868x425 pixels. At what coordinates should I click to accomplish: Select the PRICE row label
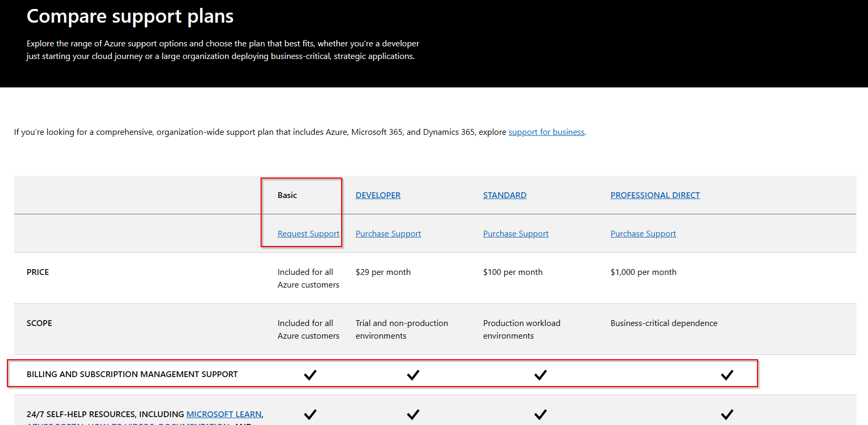(38, 272)
